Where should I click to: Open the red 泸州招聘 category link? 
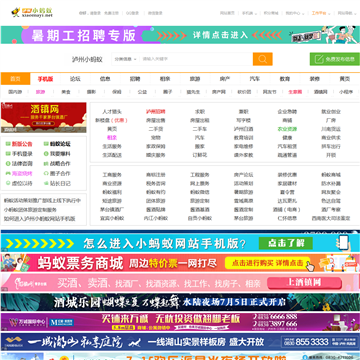[156, 112]
